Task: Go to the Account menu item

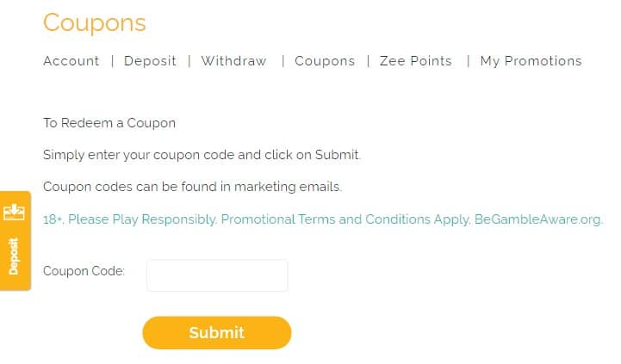Action: [x=71, y=61]
